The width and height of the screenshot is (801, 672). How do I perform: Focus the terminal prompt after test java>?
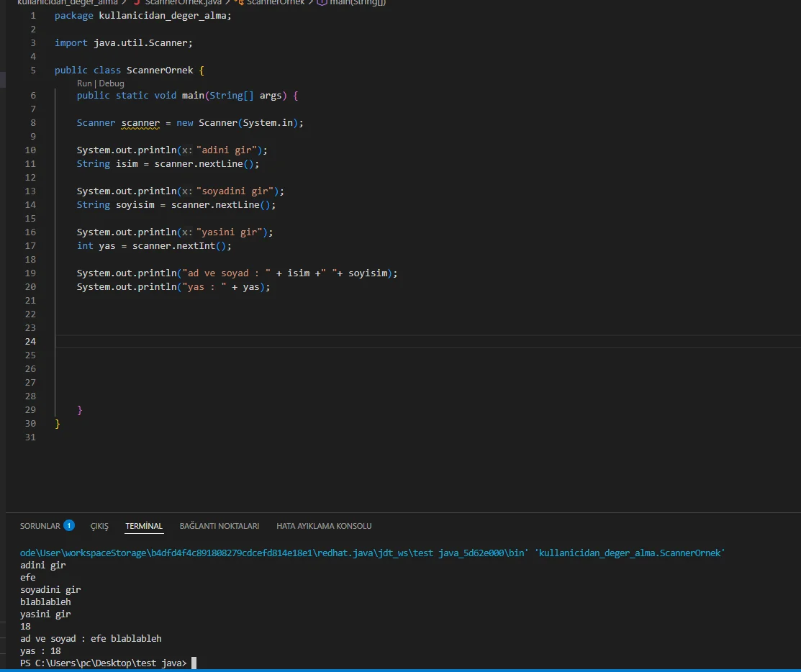click(x=194, y=663)
